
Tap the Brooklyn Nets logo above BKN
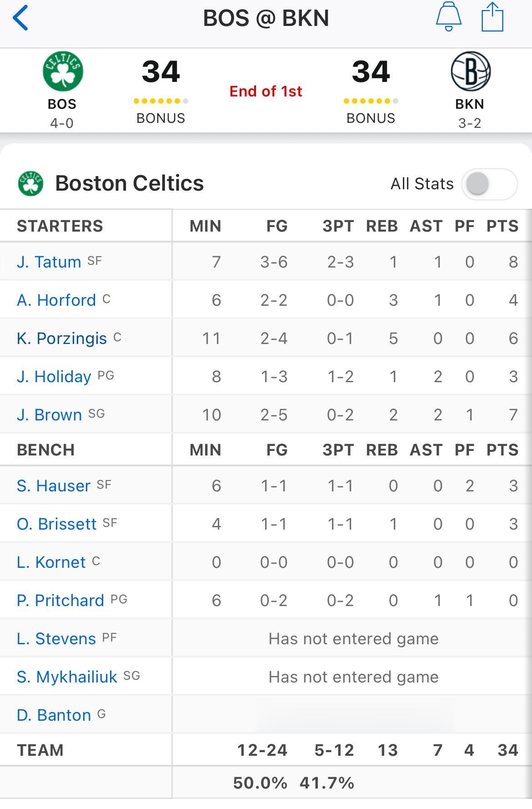coord(470,71)
